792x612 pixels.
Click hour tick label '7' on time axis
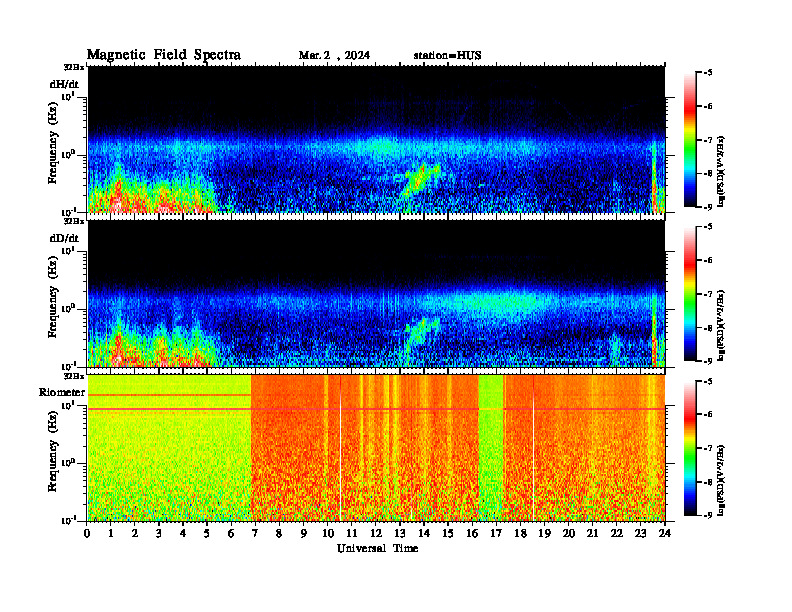pyautogui.click(x=256, y=533)
